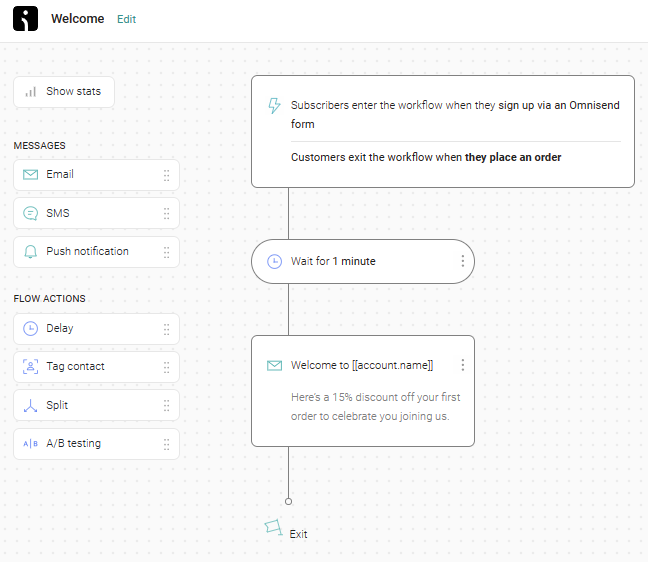Screen dimensions: 648x562
Task: Grab the Email block drag handle
Action: click(166, 175)
